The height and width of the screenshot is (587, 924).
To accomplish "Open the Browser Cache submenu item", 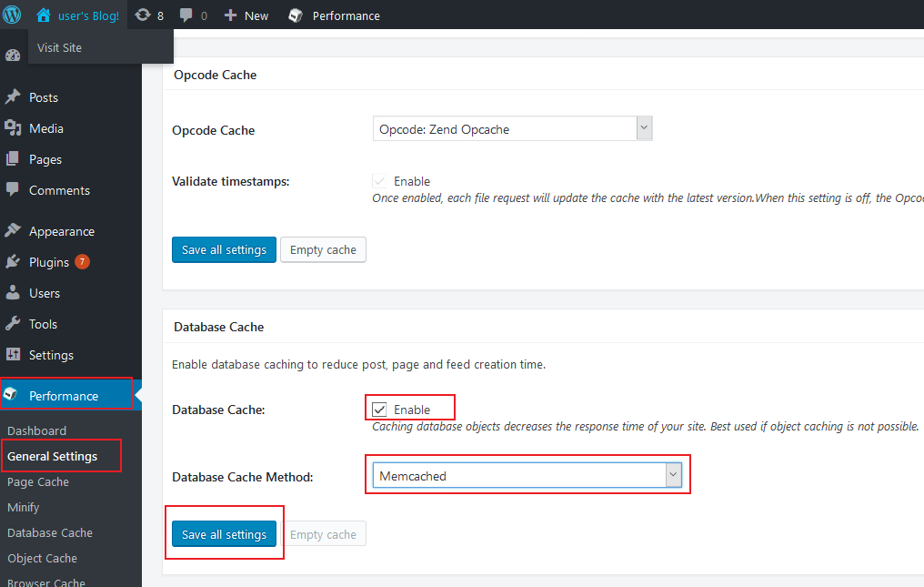I will click(x=46, y=582).
